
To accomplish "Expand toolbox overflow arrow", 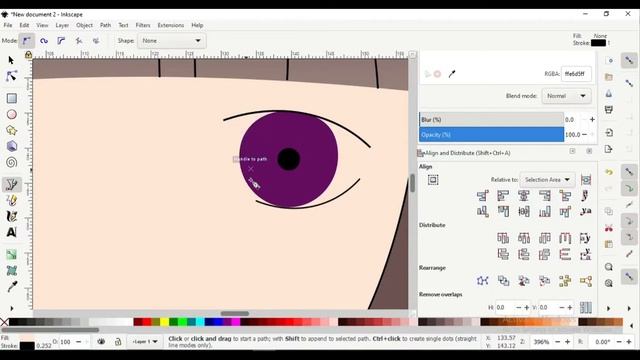I will (11, 308).
